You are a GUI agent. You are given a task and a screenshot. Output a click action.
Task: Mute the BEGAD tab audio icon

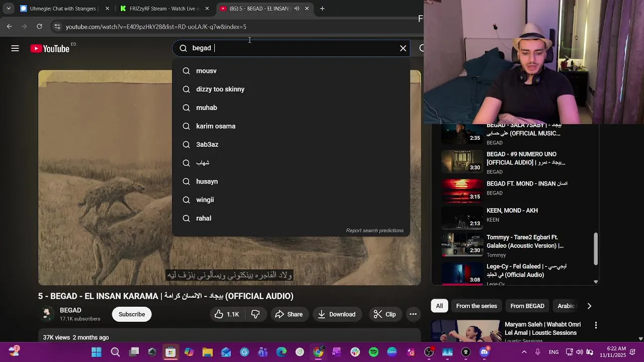tap(297, 9)
